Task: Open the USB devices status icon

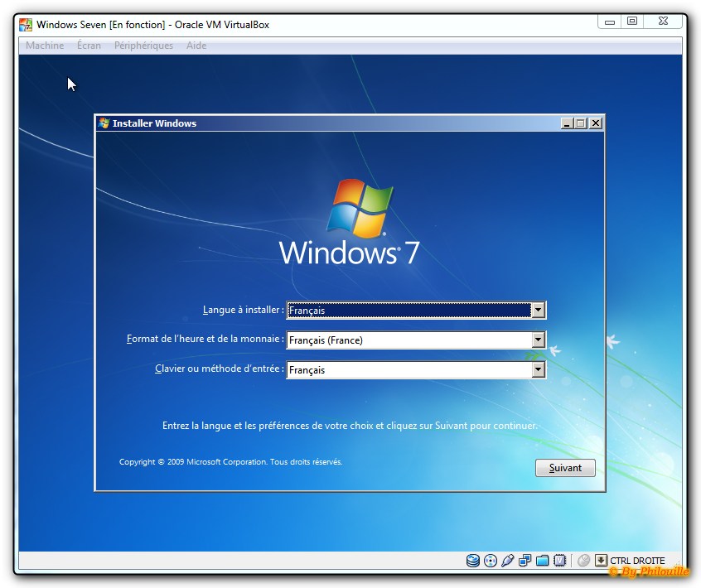Action: 508,561
